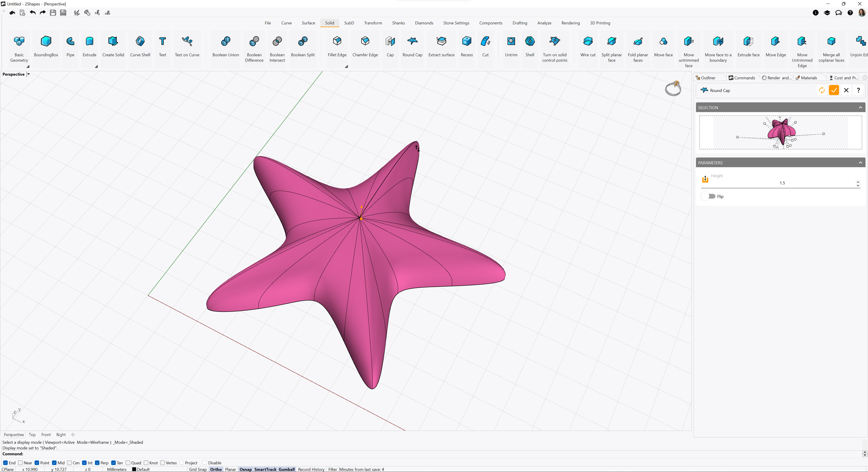Enable the Near osnap checkbox
868x472 pixels.
coord(20,463)
